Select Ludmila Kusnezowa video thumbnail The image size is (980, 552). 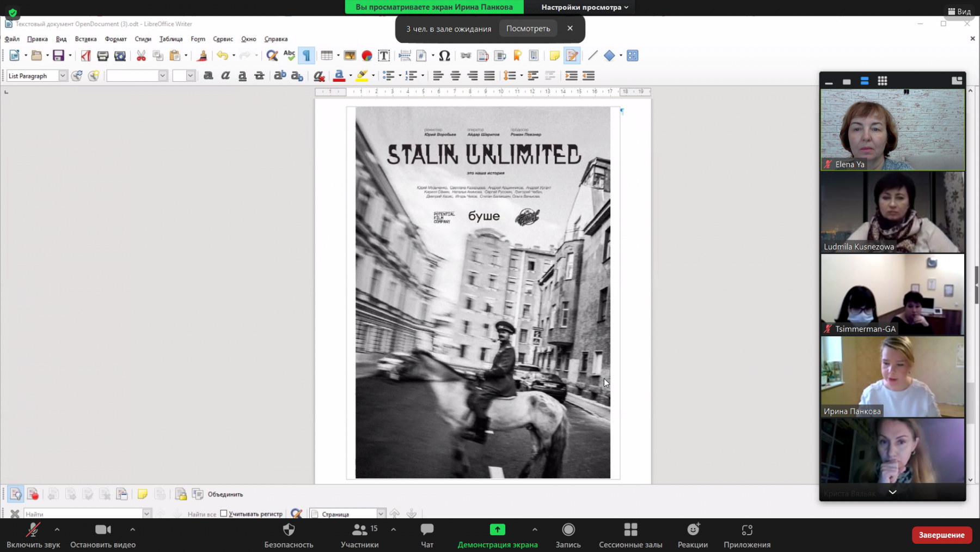[x=892, y=212]
